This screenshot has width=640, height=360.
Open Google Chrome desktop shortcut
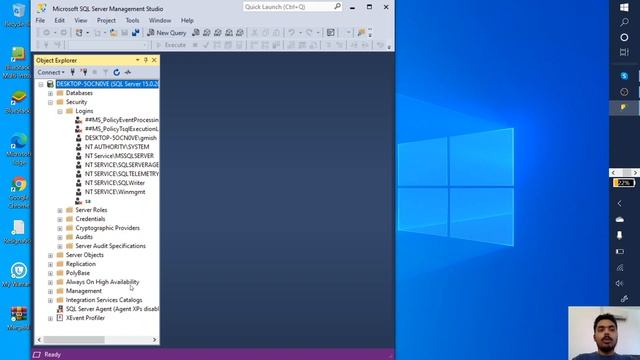(x=18, y=192)
